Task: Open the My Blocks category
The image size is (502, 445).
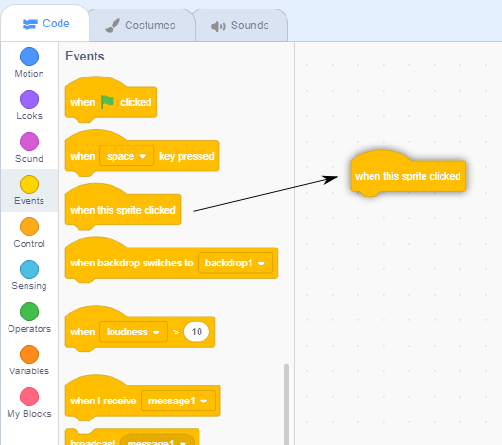Action: (29, 403)
